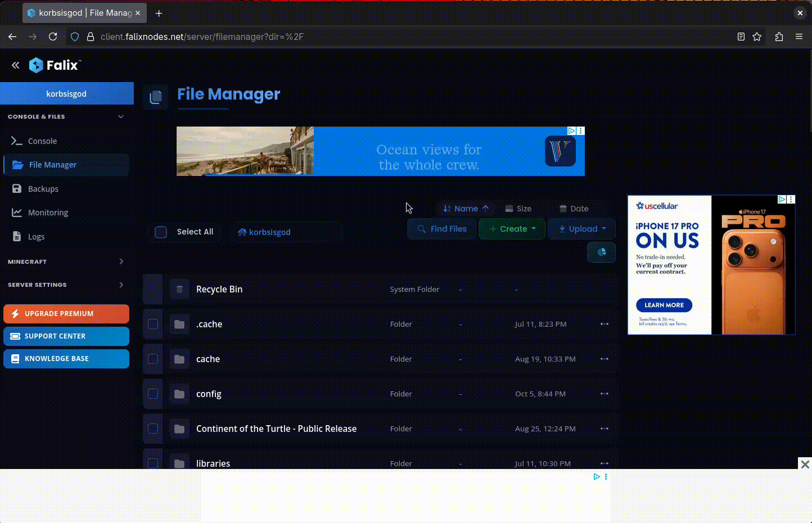
Task: Click the Find Files button
Action: click(441, 229)
